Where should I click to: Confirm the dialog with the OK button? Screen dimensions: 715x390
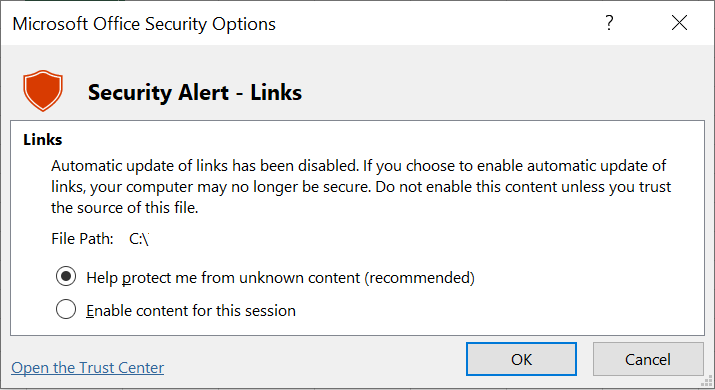[x=521, y=359]
